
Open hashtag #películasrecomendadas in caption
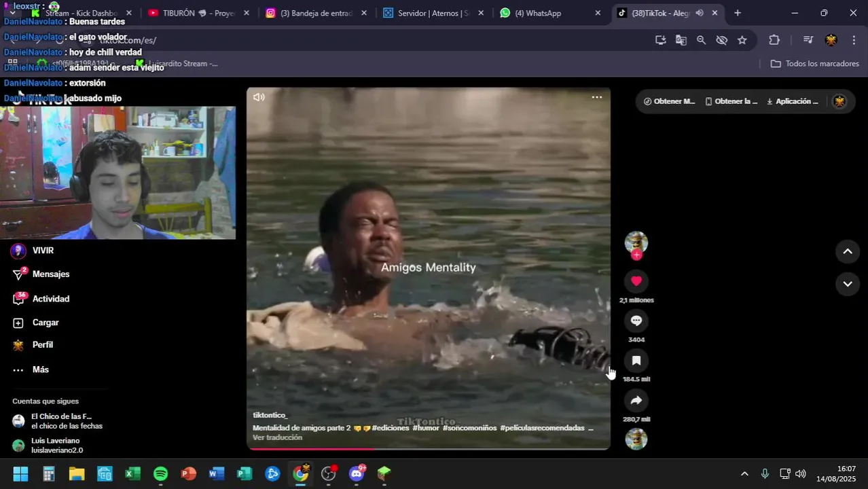click(x=542, y=428)
